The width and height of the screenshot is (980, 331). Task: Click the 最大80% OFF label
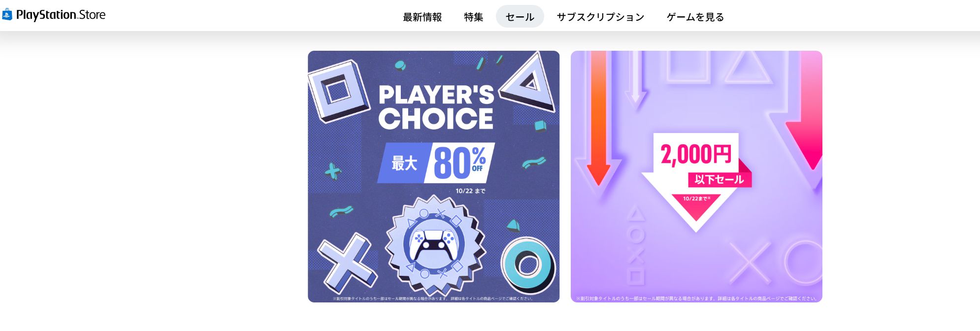click(436, 163)
